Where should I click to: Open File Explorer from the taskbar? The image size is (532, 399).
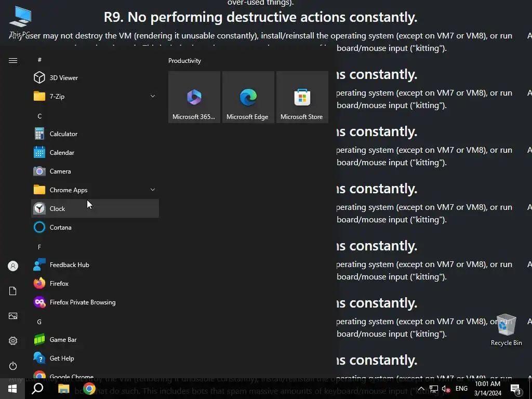[x=63, y=389]
